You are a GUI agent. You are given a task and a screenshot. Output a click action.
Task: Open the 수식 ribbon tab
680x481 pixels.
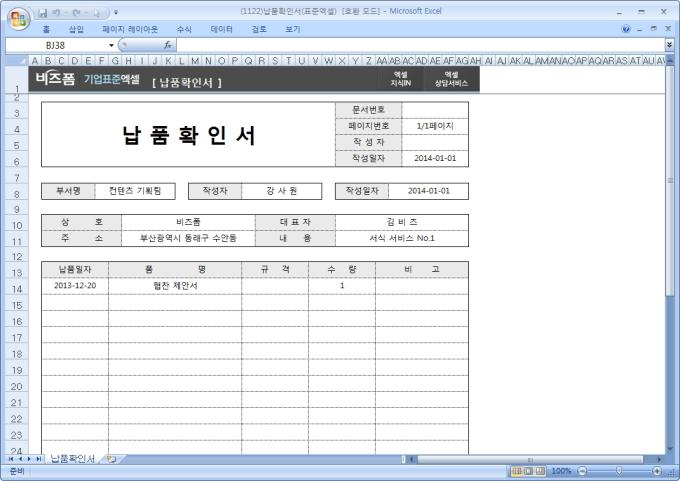184,29
